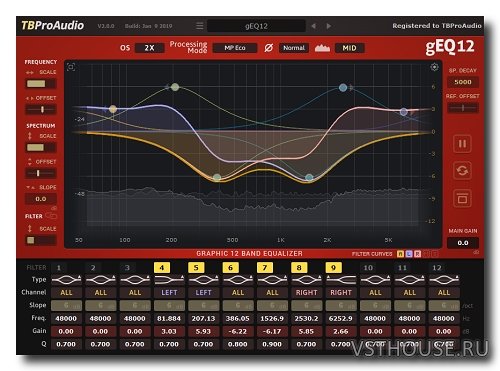This screenshot has width=500, height=371.
Task: Change filter 9 type shape icon
Action: click(341, 279)
